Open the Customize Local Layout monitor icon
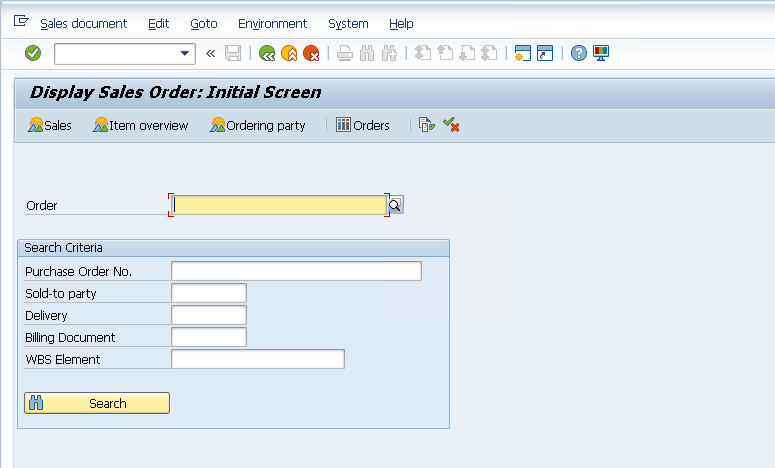This screenshot has height=468, width=775. [601, 53]
